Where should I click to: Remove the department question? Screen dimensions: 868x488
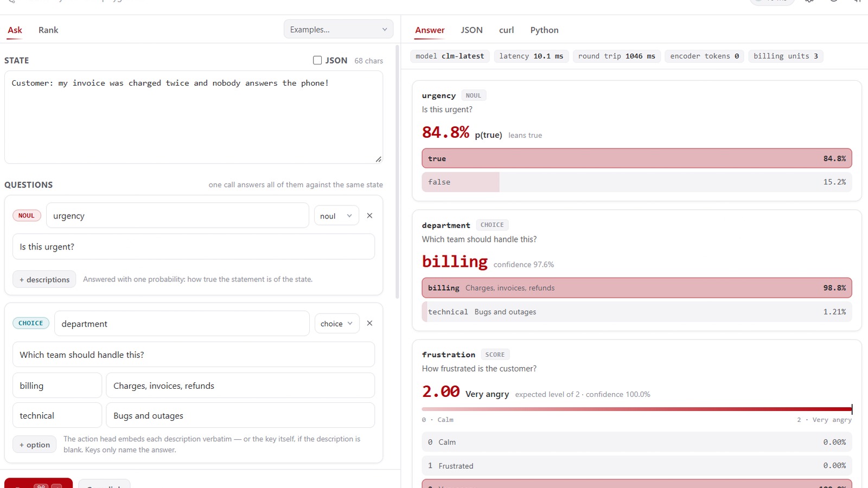point(369,323)
